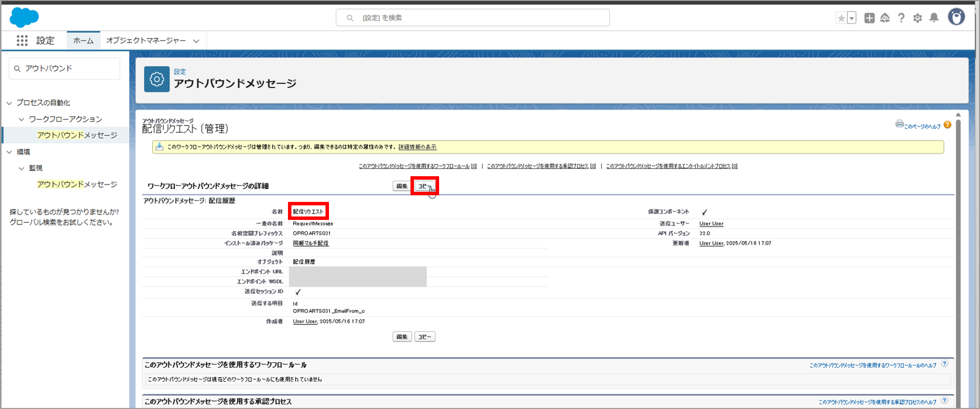Open the global actions plus icon
Image resolution: width=980 pixels, height=409 pixels.
869,18
